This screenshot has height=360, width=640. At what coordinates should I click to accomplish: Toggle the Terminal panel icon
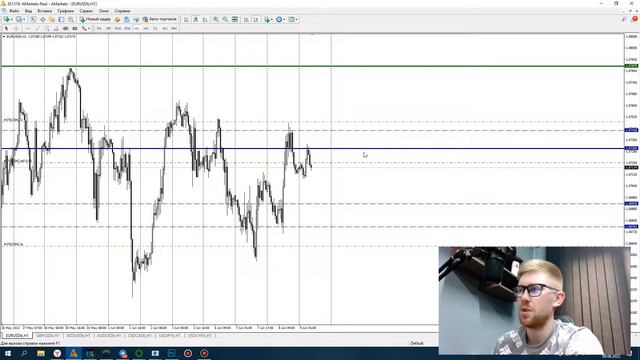point(61,19)
